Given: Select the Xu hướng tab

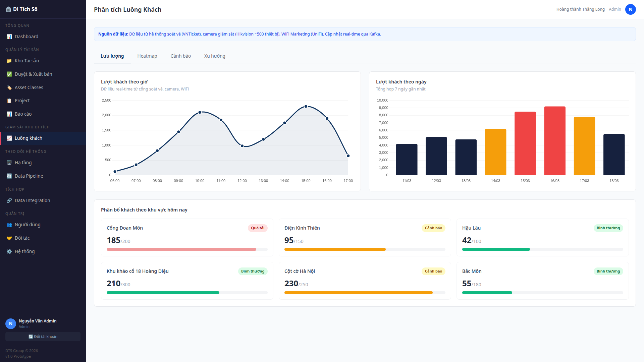Looking at the screenshot, I should click(215, 56).
